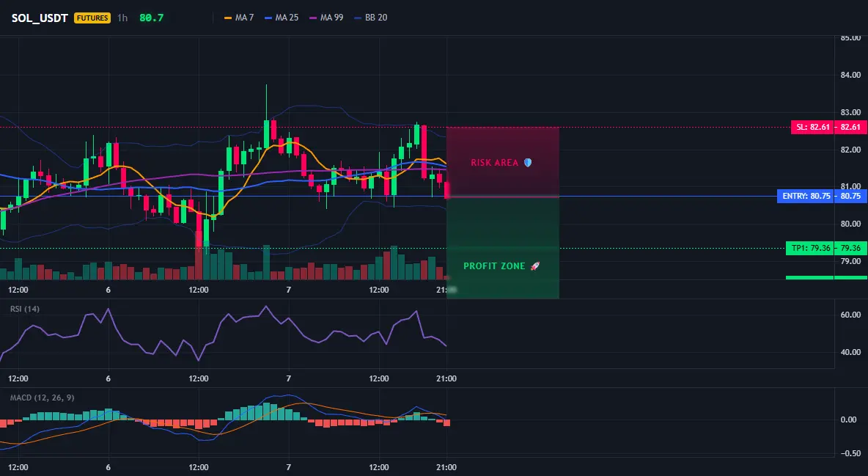Select the ENTRY: 80.75 price label
Screen dimensions: 868x476
click(x=806, y=196)
